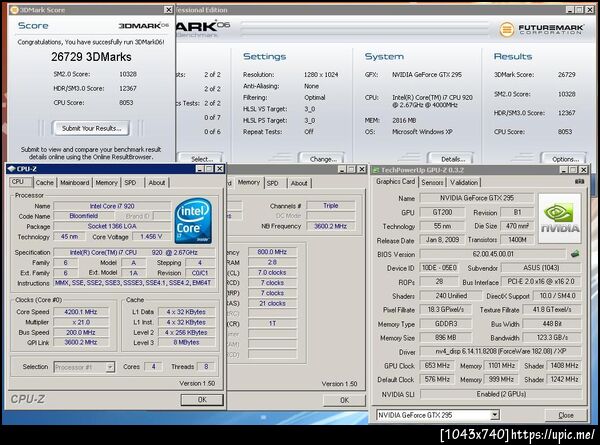Open the SPD tab in the rear CPU-Z window
600x445 pixels.
[272, 183]
